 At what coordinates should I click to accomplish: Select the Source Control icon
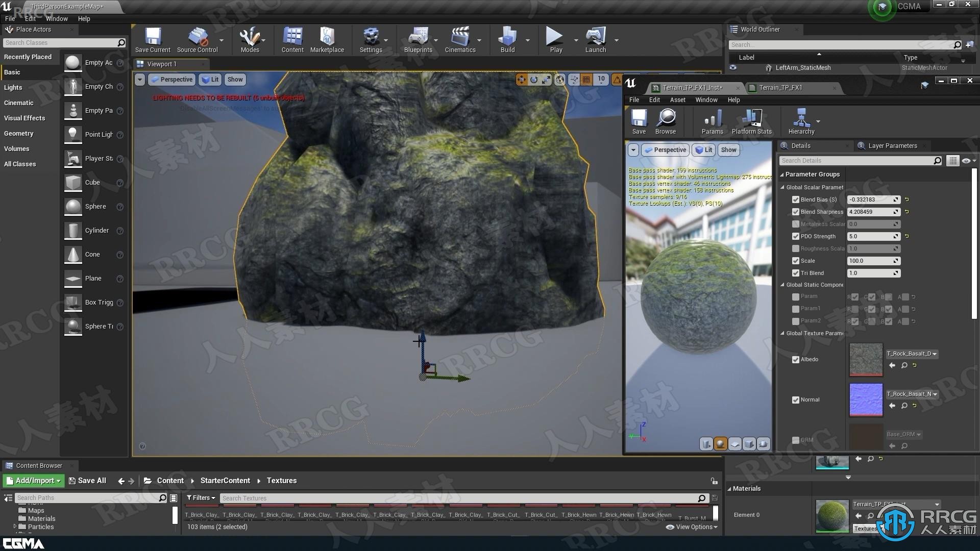(197, 37)
